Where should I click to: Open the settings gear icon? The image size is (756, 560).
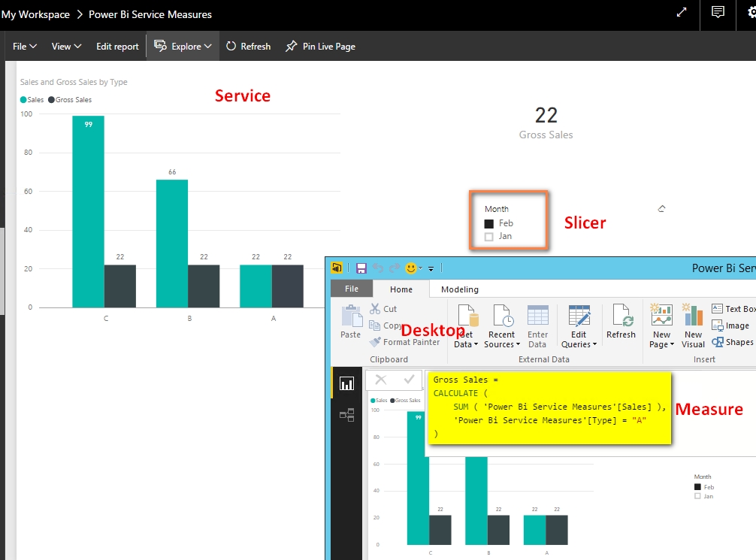[751, 13]
